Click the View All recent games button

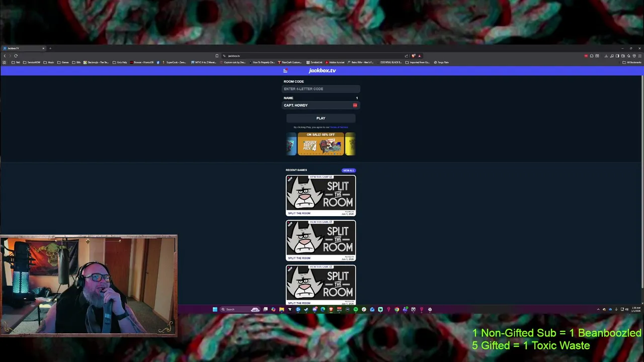click(x=349, y=170)
